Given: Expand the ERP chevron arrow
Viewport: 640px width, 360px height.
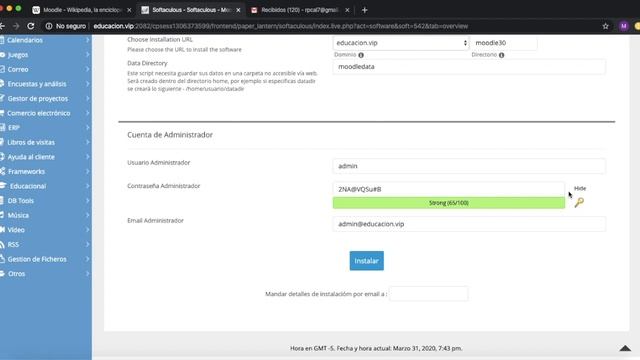Looking at the screenshot, I should point(87,128).
